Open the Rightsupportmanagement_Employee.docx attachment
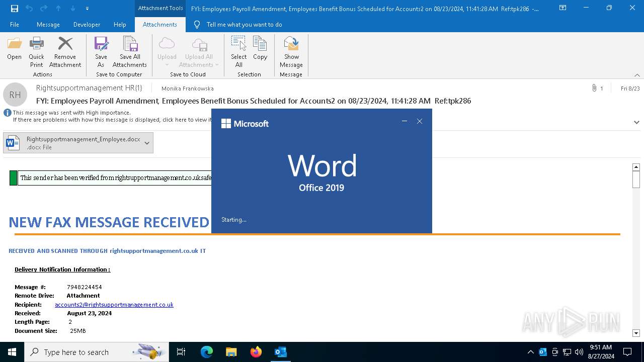The height and width of the screenshot is (362, 644). point(73,143)
